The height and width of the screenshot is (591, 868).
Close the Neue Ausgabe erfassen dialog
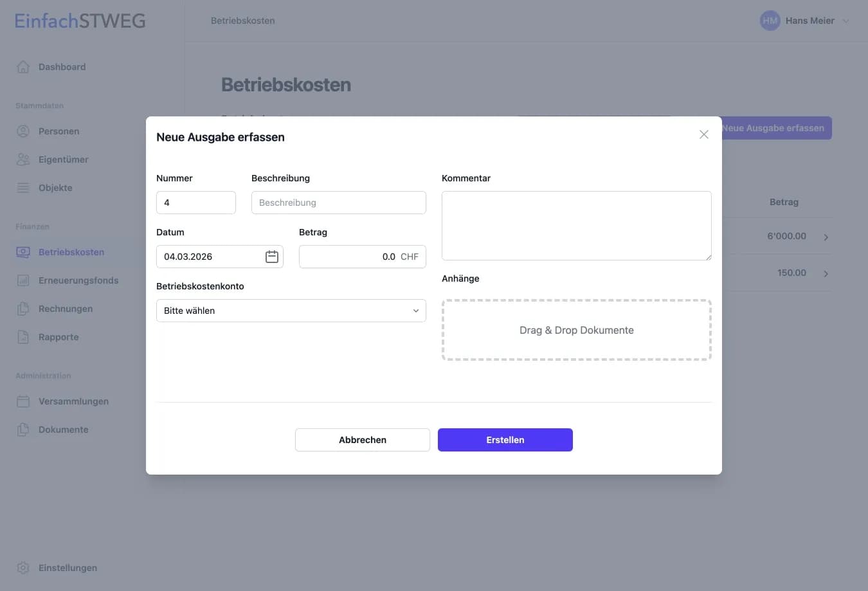coord(704,134)
